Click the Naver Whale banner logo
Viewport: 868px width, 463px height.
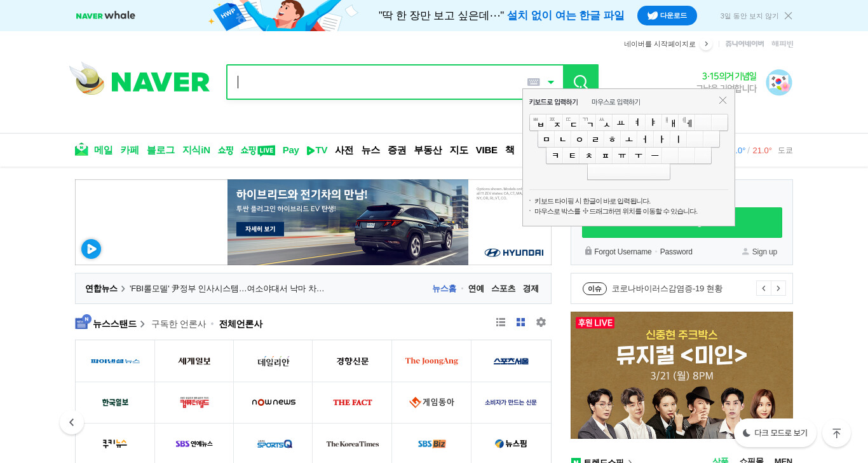tap(105, 15)
